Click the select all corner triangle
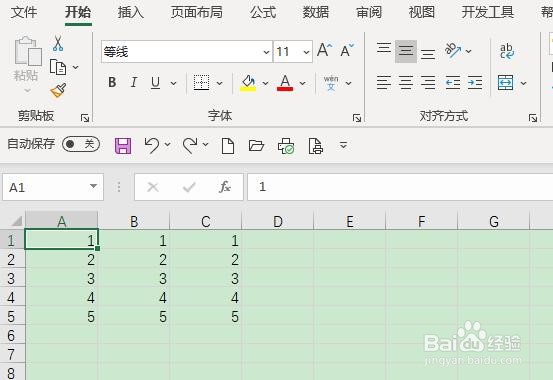The height and width of the screenshot is (380, 553). tap(16, 221)
